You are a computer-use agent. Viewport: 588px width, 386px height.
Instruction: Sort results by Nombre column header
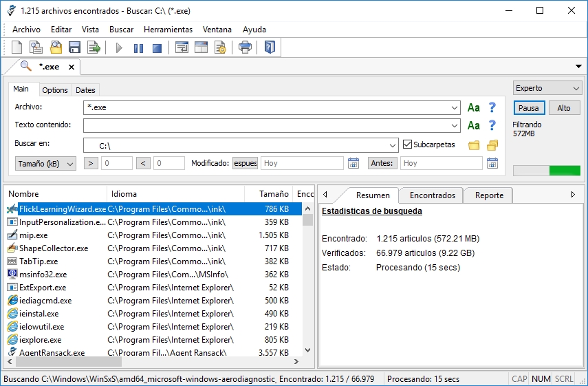pos(56,194)
